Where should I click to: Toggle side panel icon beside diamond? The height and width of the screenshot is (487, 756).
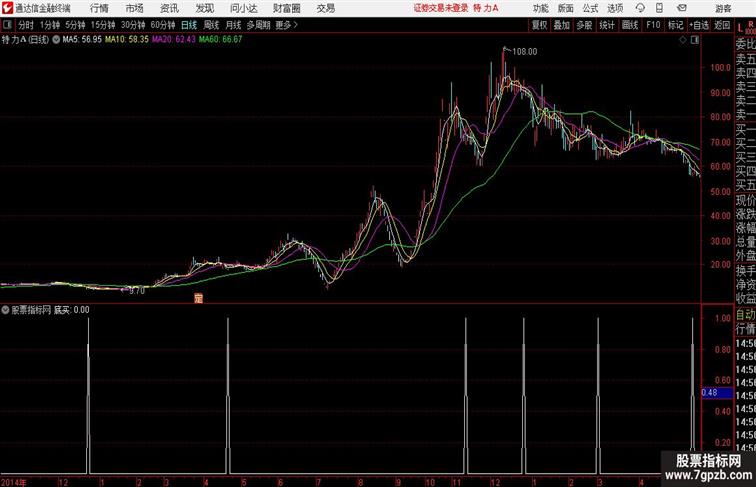coord(695,40)
